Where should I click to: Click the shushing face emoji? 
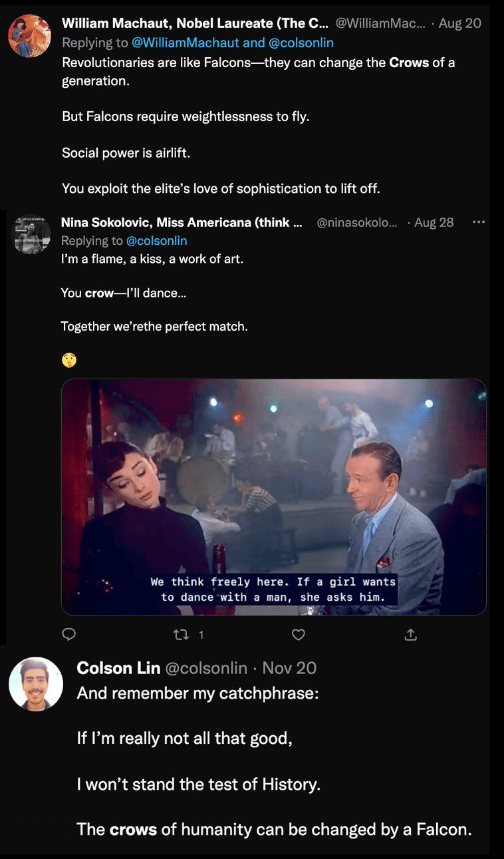click(69, 360)
